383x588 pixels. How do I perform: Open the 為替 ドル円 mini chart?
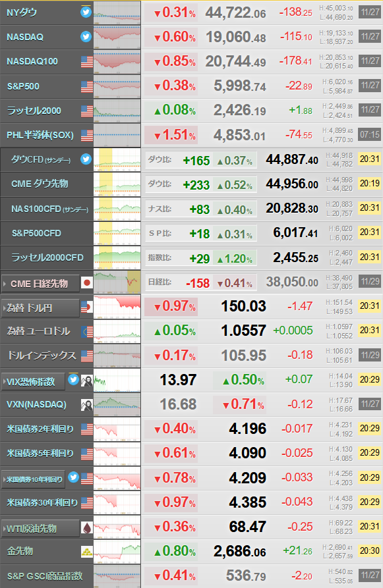(x=117, y=307)
